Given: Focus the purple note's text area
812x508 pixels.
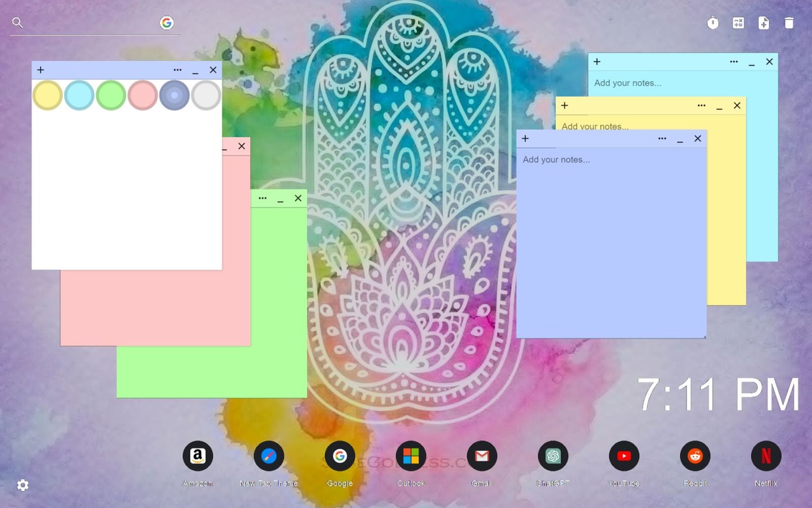Looking at the screenshot, I should 612,243.
